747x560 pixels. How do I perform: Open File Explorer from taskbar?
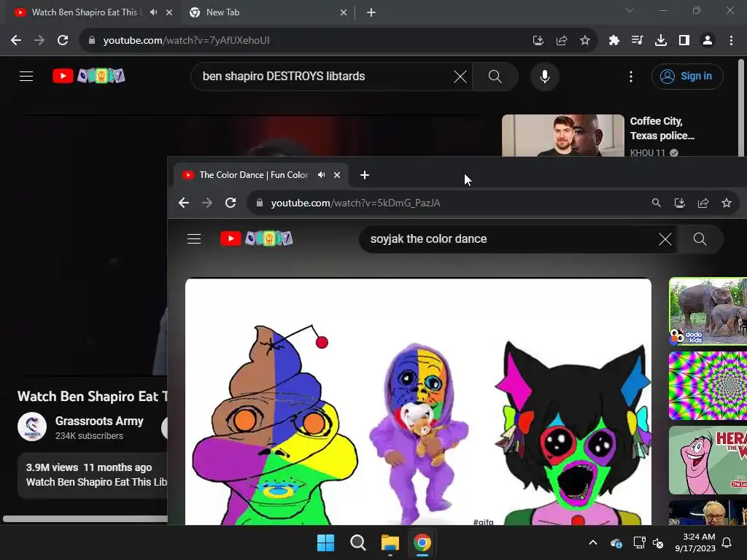coord(390,542)
